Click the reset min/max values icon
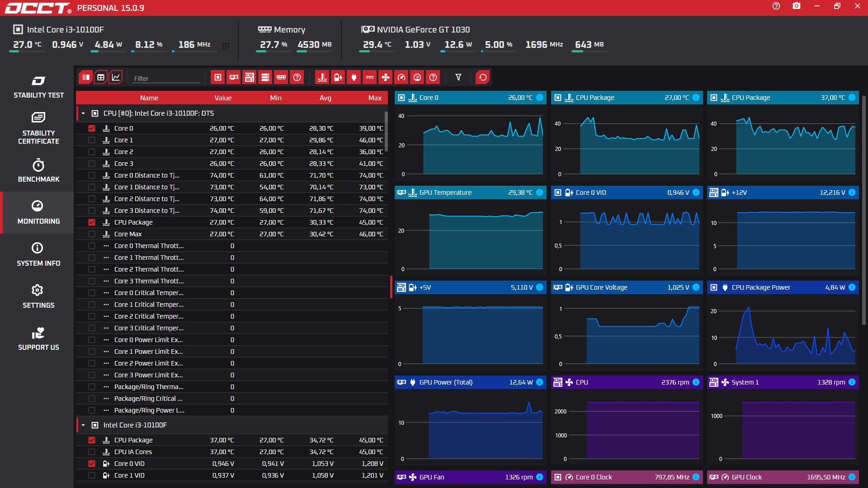The image size is (868, 488). pyautogui.click(x=482, y=77)
